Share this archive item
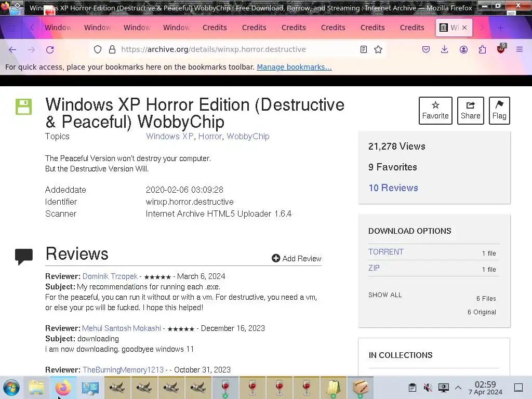The width and height of the screenshot is (532, 399). coord(470,111)
